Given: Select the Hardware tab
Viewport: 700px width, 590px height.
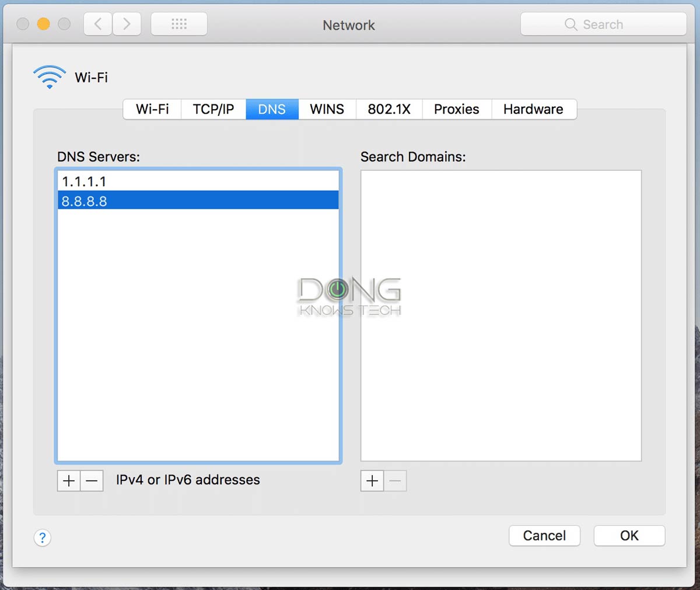Looking at the screenshot, I should (x=533, y=109).
